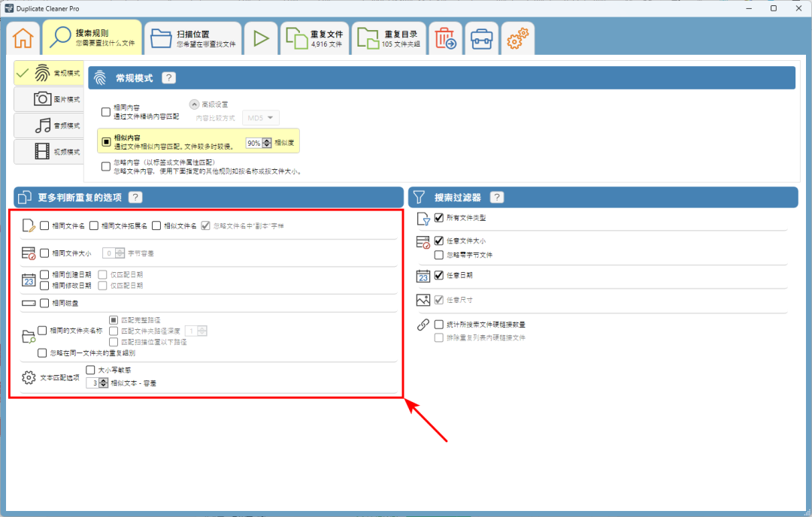The width and height of the screenshot is (812, 517).
Task: Open the file removal trash icon tab
Action: click(445, 38)
